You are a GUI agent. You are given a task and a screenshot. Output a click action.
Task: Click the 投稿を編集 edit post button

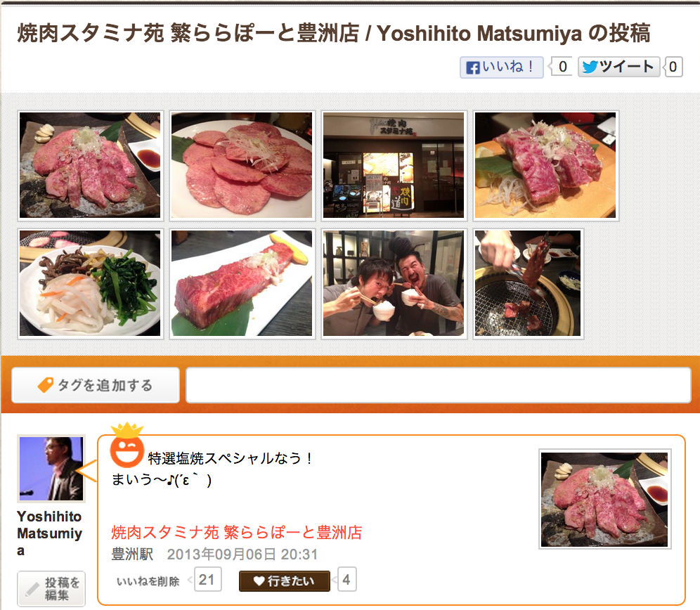[51, 589]
